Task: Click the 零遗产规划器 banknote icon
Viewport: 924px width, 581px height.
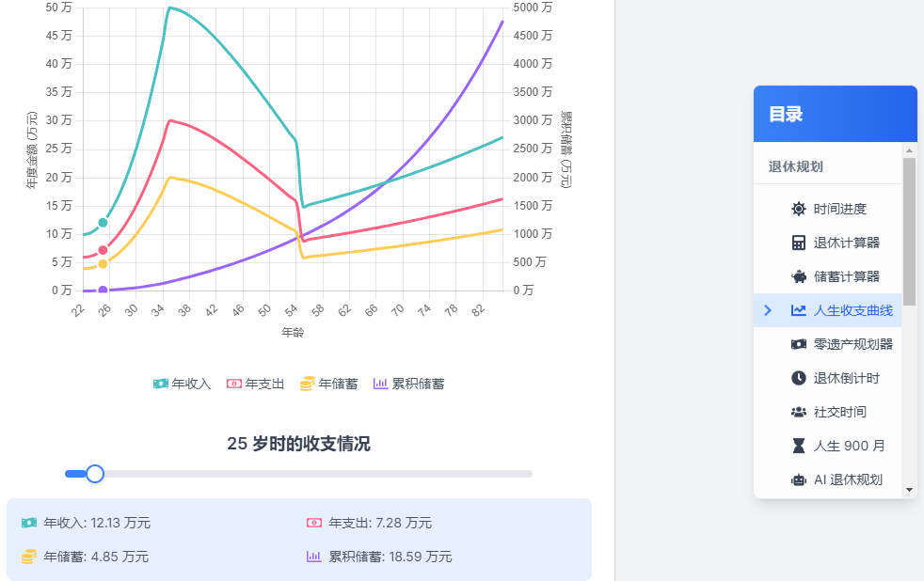Action: 798,344
